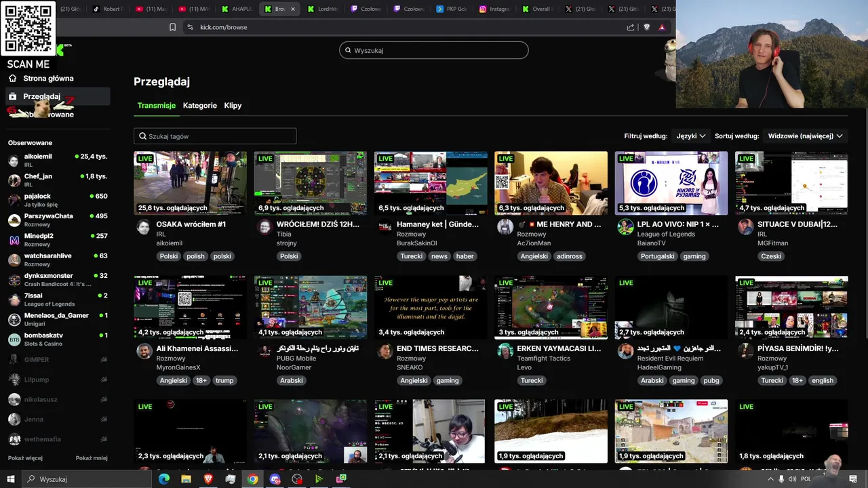Open SITUACE V DUBAI stream thumbnail
868x488 pixels.
coord(791,183)
